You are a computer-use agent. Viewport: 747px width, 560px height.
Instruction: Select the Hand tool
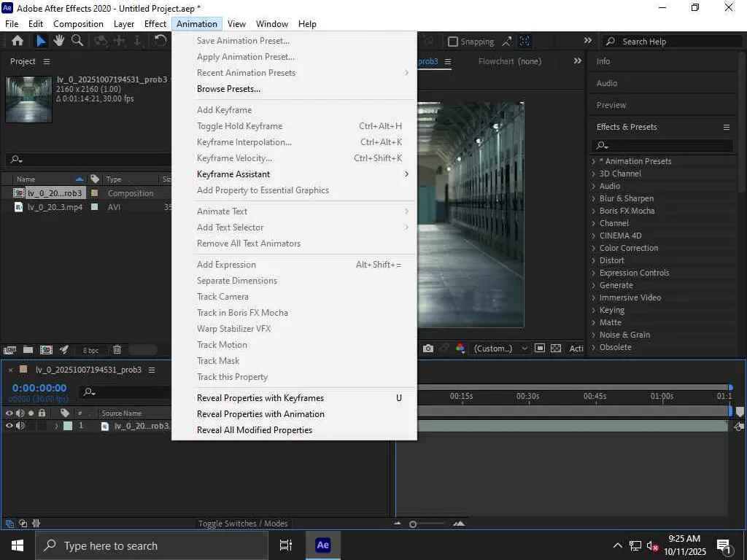59,41
